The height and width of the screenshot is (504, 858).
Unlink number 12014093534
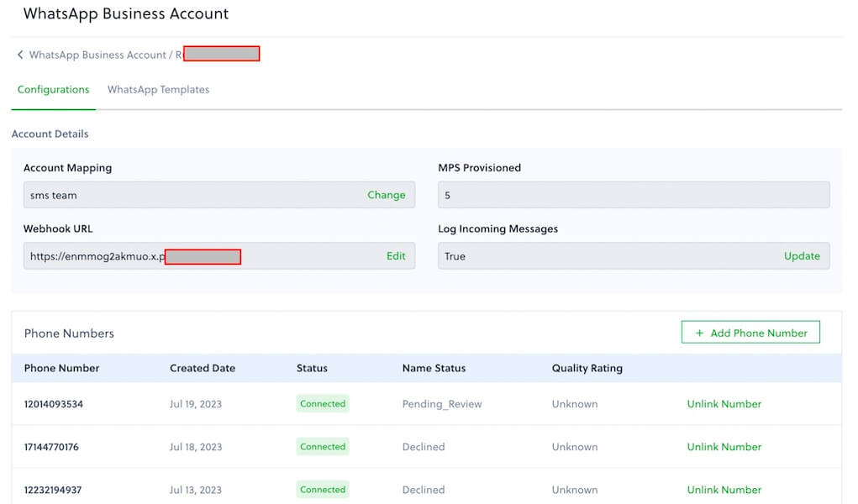click(724, 404)
